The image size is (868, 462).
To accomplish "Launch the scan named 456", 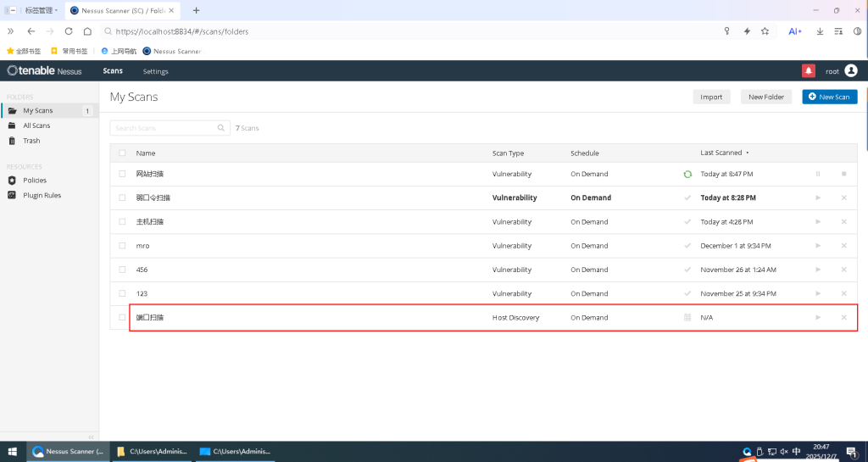I will coord(817,270).
